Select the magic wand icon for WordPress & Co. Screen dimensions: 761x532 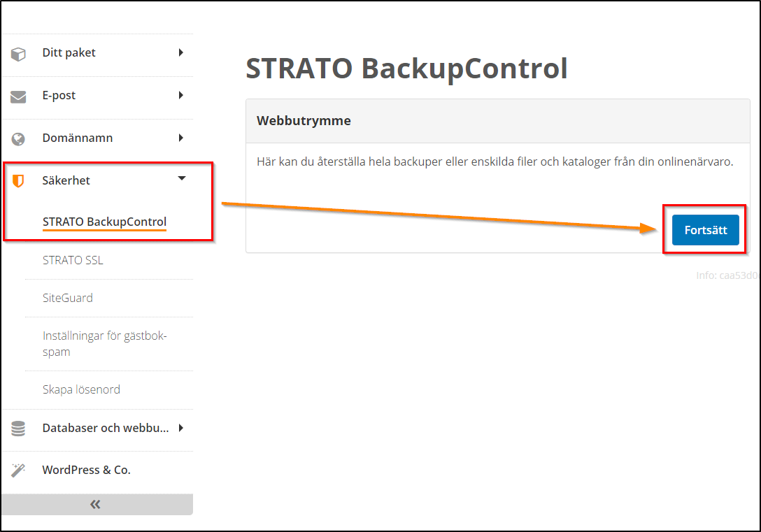click(x=17, y=469)
